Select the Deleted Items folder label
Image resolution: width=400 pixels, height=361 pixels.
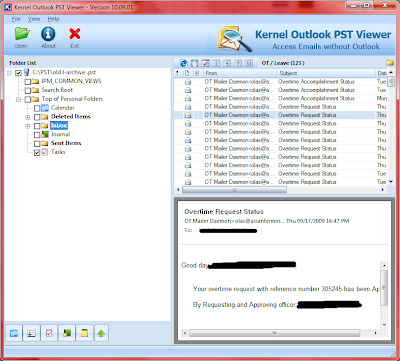71,116
